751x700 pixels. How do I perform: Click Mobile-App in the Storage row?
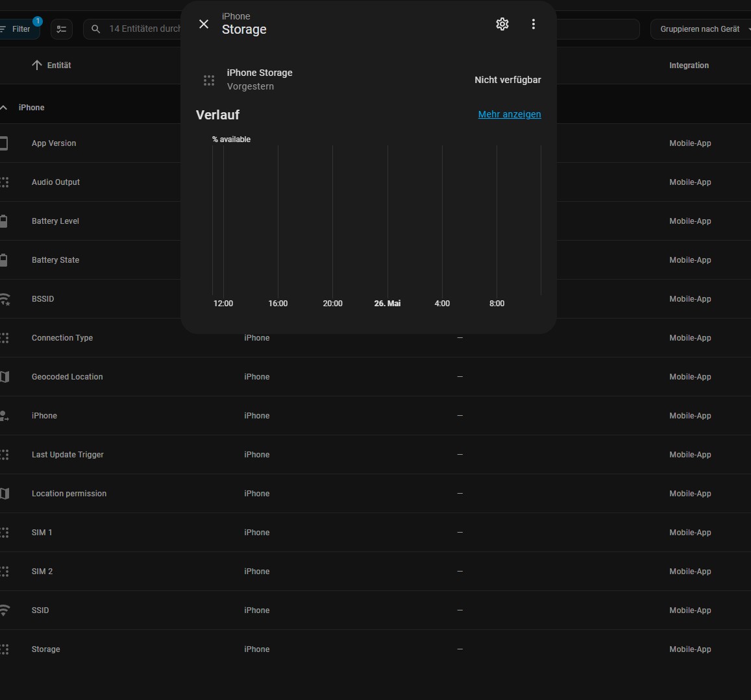click(x=690, y=649)
